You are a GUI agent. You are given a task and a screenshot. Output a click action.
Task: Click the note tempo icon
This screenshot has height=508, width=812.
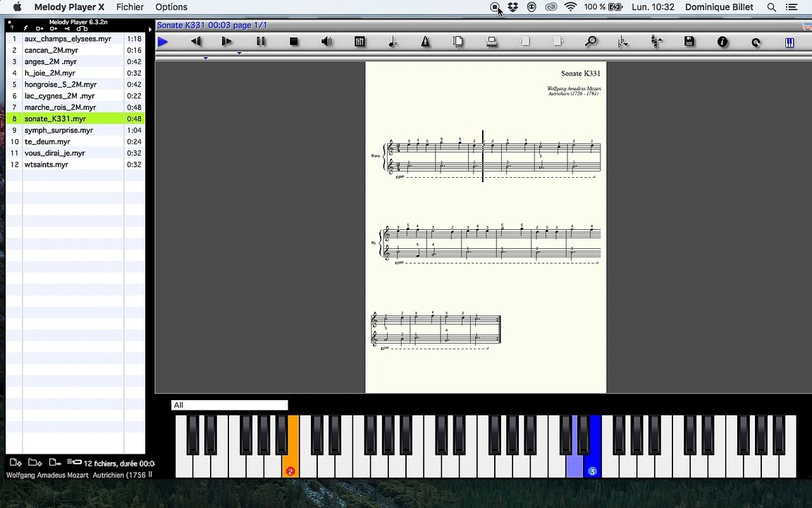pos(393,42)
